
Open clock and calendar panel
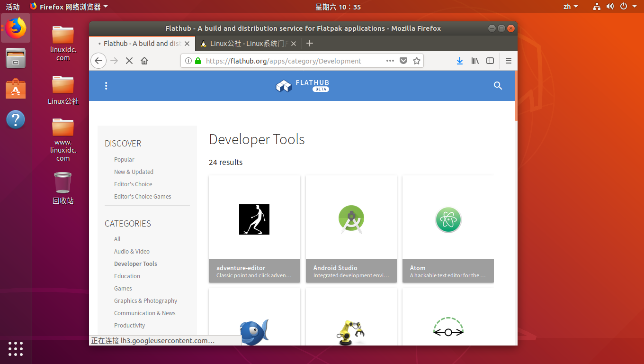338,7
